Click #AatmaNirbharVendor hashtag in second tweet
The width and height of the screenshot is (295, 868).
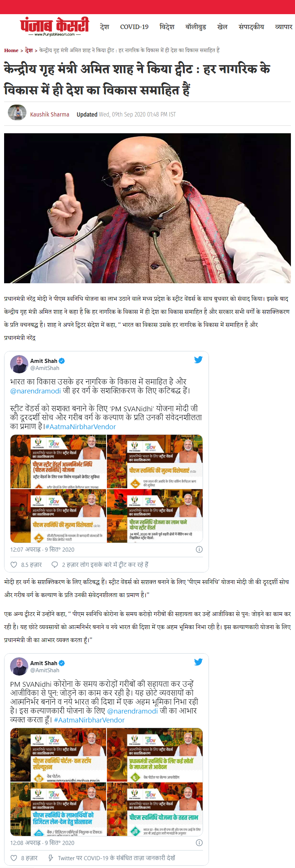click(89, 720)
